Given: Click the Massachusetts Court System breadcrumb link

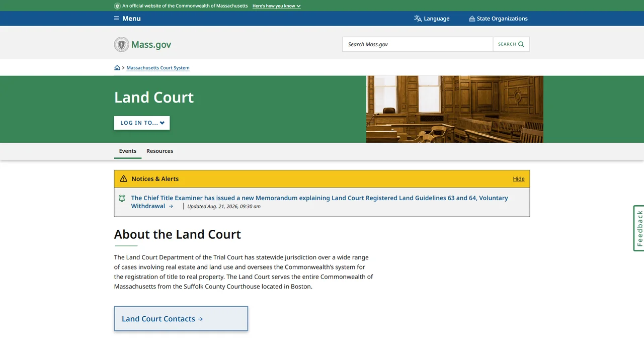Looking at the screenshot, I should point(158,68).
